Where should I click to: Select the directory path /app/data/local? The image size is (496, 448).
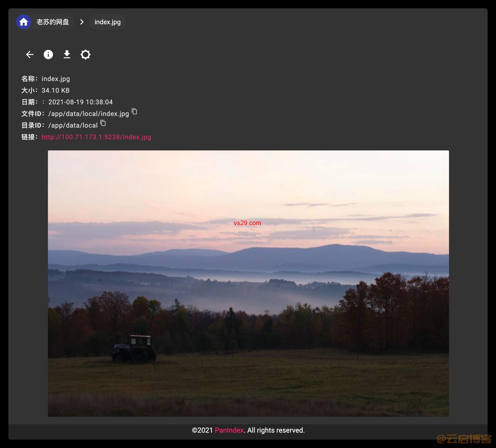point(73,125)
